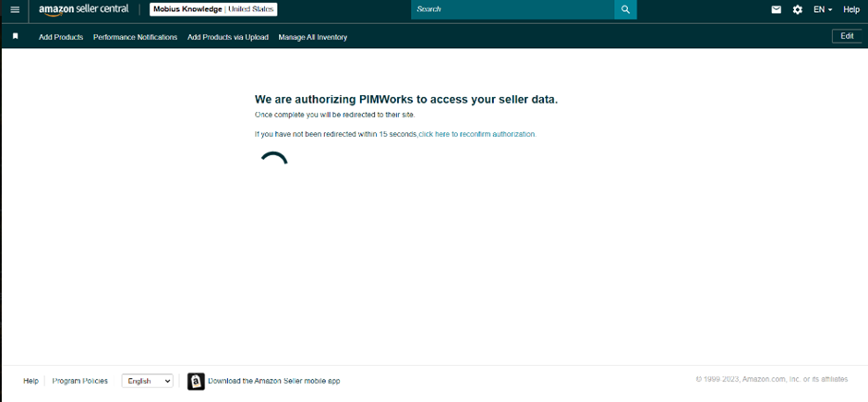Open the English language selector in footer
The height and width of the screenshot is (402, 868).
[x=147, y=381]
